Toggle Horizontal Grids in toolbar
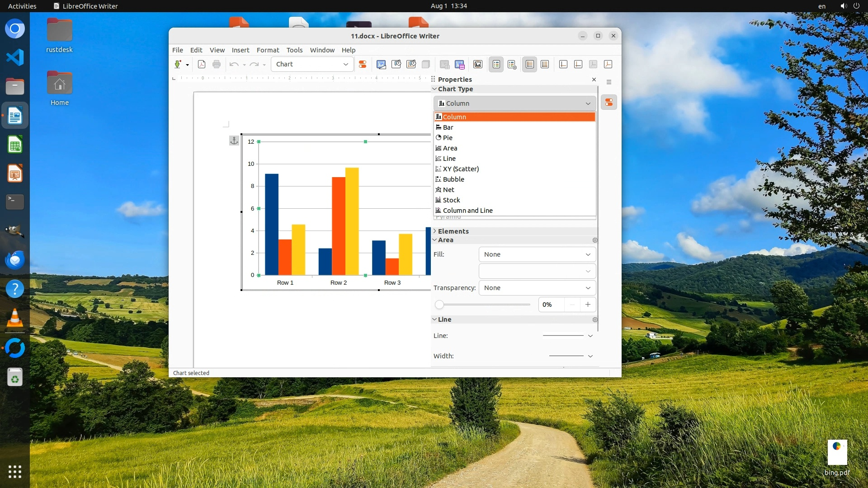Screen dimensions: 868x488 [529, 64]
